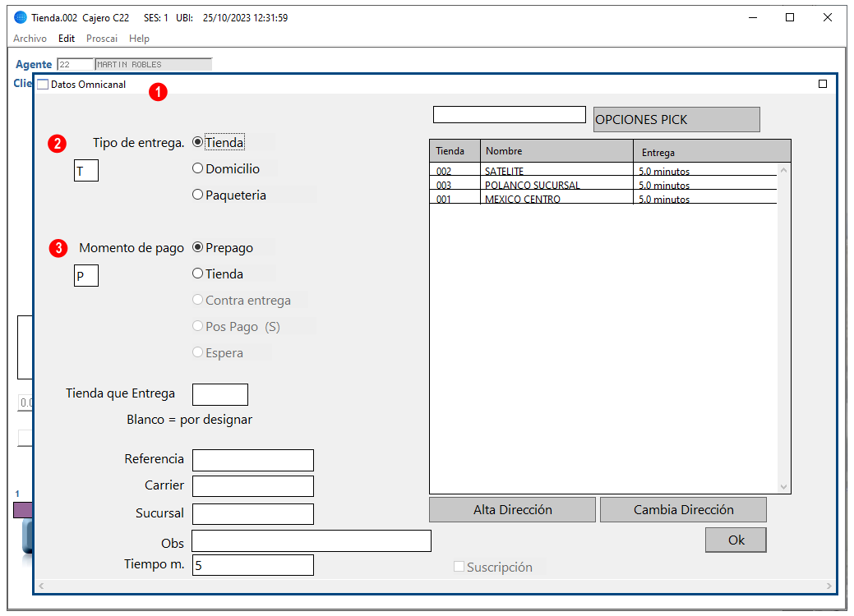This screenshot has height=616, width=854.
Task: Select the Domicilio delivery option
Action: point(226,168)
